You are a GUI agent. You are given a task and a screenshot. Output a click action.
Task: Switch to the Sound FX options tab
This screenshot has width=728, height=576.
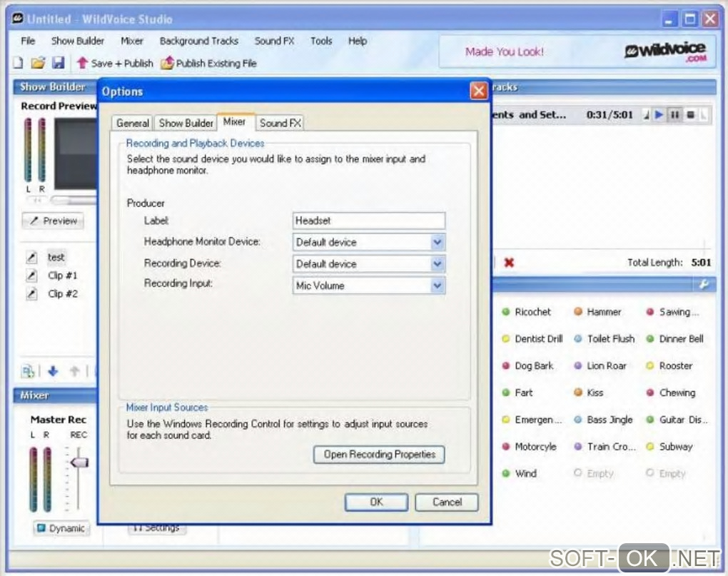pyautogui.click(x=280, y=123)
